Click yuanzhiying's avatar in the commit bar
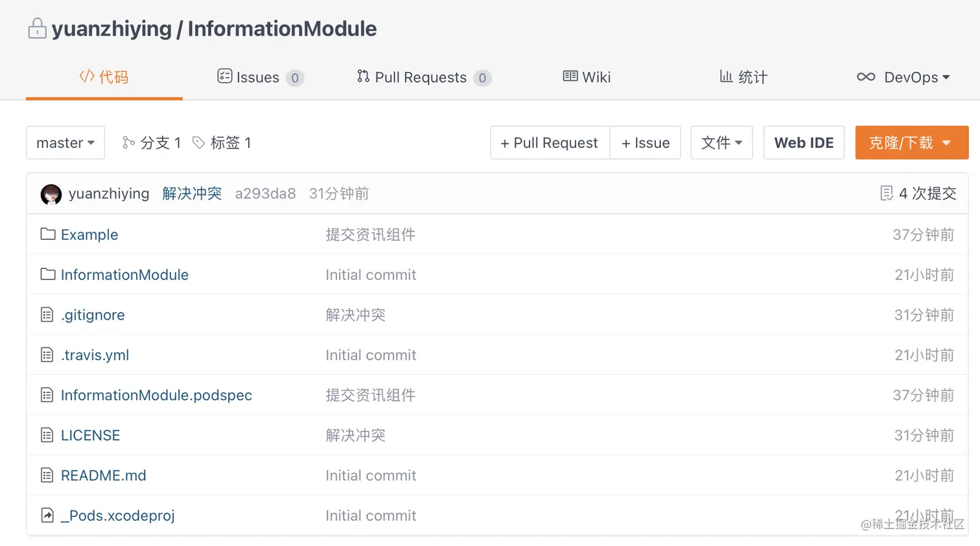Image resolution: width=980 pixels, height=546 pixels. click(x=51, y=194)
